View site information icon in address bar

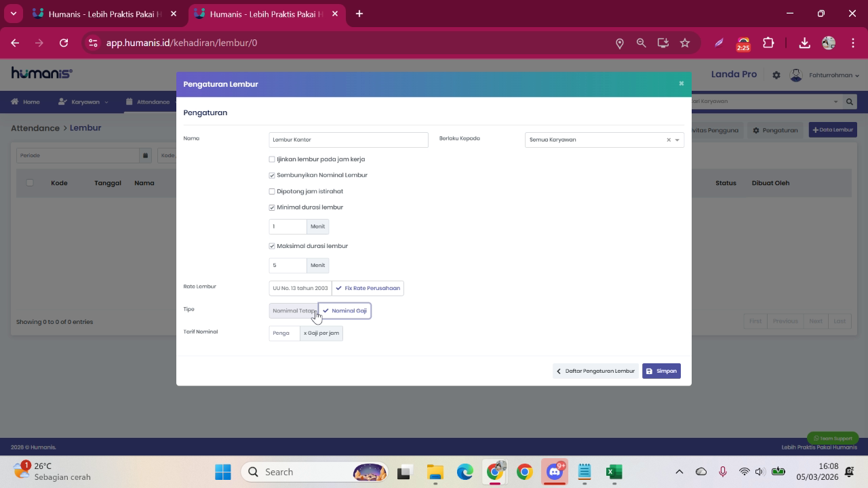[93, 43]
